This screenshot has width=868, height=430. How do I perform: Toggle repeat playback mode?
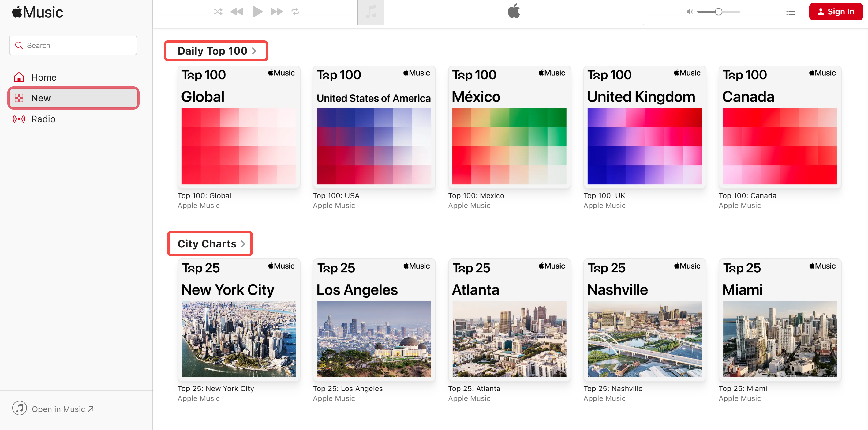(296, 12)
